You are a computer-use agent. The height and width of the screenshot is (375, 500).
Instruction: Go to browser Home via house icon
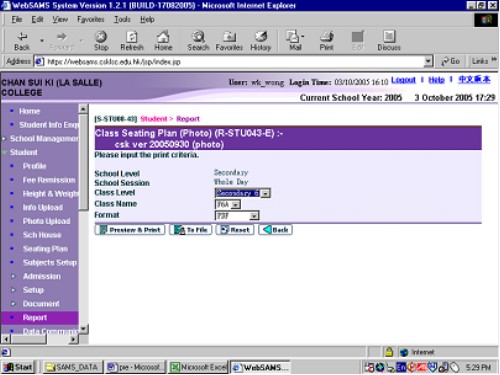[163, 41]
